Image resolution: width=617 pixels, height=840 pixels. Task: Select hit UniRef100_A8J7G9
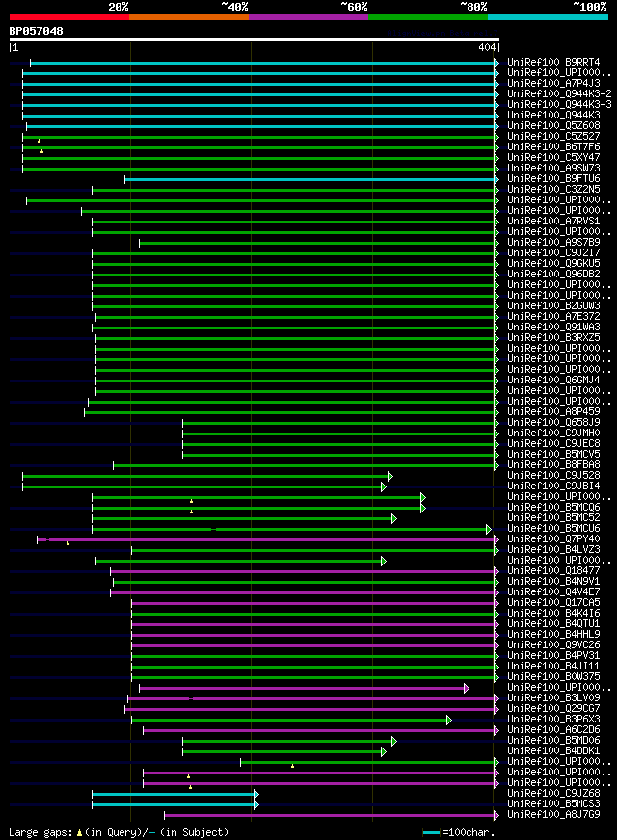tap(553, 815)
